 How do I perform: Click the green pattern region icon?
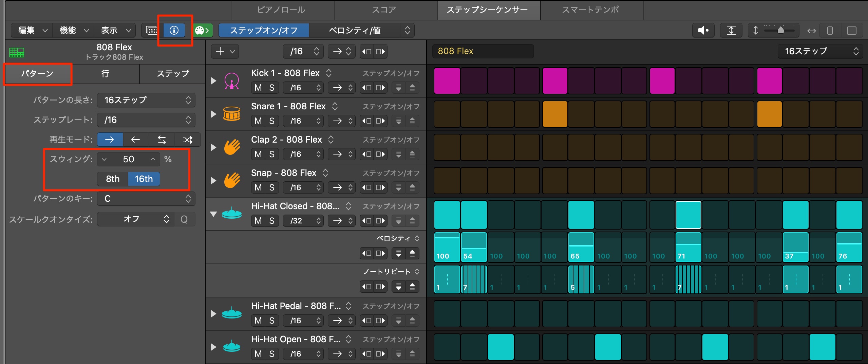pos(17,52)
